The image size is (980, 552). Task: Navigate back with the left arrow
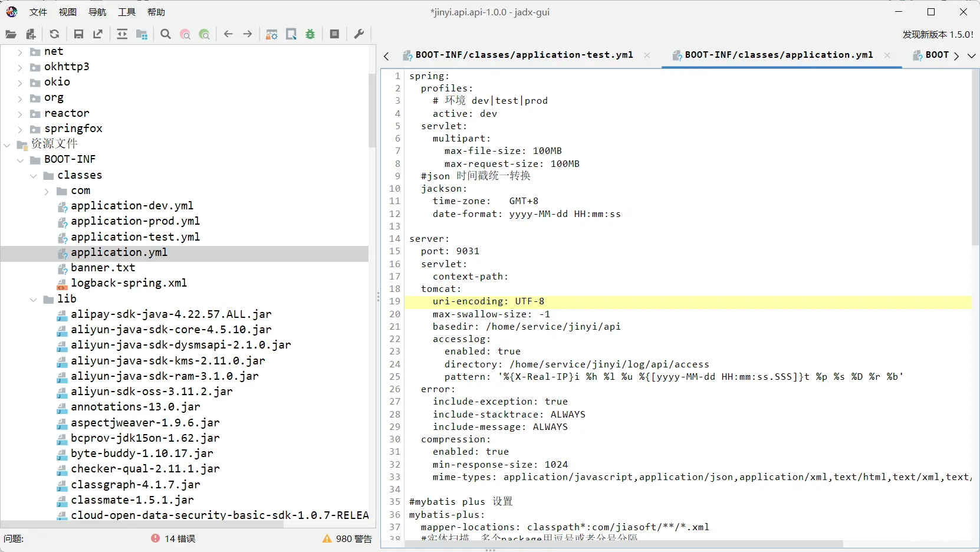[x=228, y=34]
